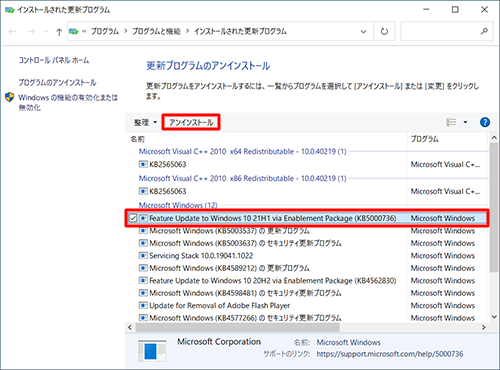Open プログラムのアンインストール link
The width and height of the screenshot is (500, 370).
[x=57, y=82]
